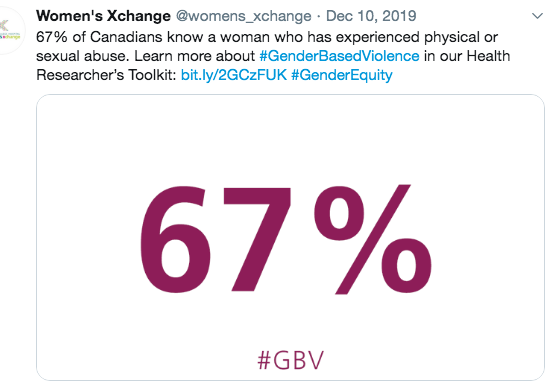Open the attached 67% image card
Viewport: 553px width, 388px height.
[x=290, y=237]
